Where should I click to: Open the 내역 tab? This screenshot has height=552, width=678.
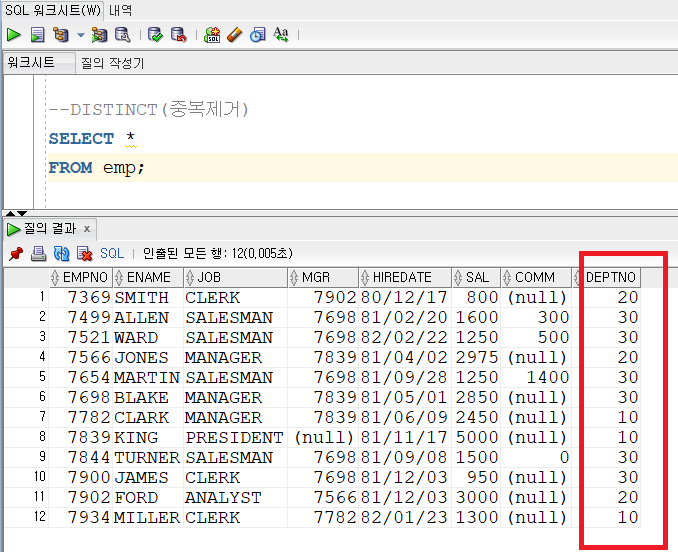[120, 10]
